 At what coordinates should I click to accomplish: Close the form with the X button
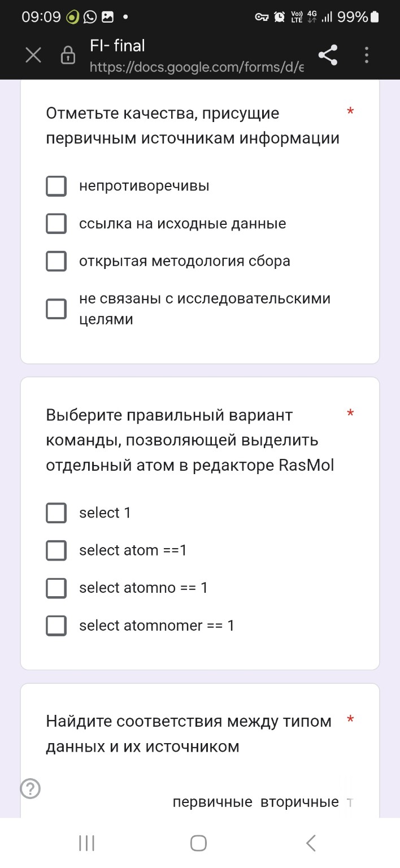coord(33,55)
